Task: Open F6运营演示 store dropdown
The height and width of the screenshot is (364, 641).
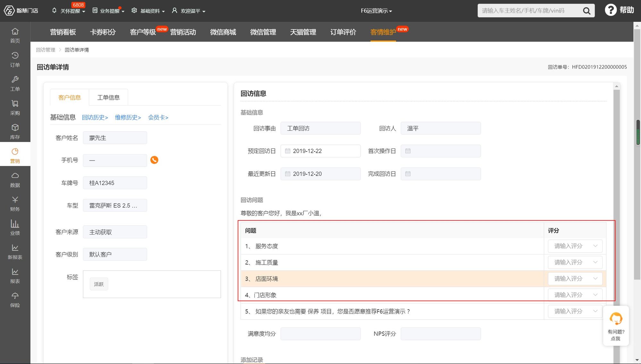Action: pyautogui.click(x=376, y=11)
